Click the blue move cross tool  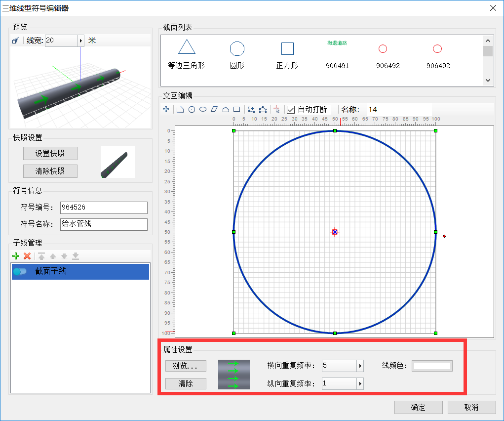(166, 110)
